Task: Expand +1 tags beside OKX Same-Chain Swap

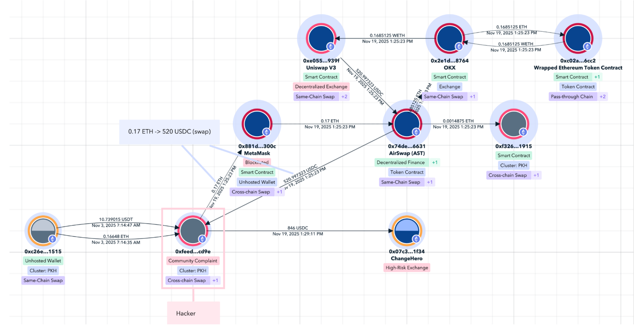Action: (x=472, y=96)
